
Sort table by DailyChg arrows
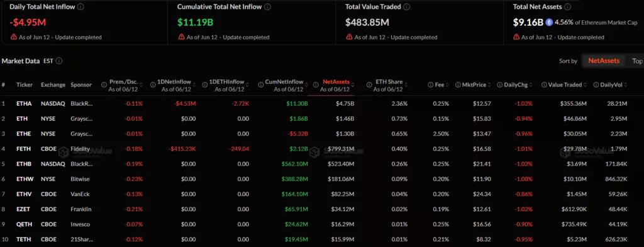[x=531, y=85]
